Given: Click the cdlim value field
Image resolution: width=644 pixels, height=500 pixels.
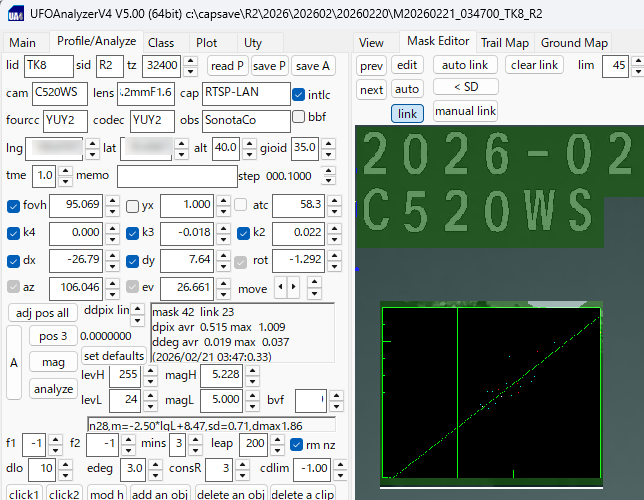Looking at the screenshot, I should tap(312, 469).
